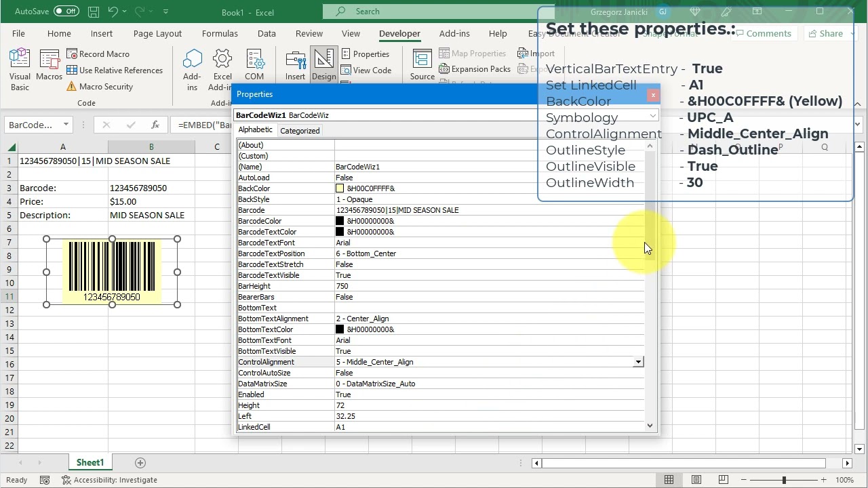
Task: Open the Add-ins button
Action: pos(192,70)
